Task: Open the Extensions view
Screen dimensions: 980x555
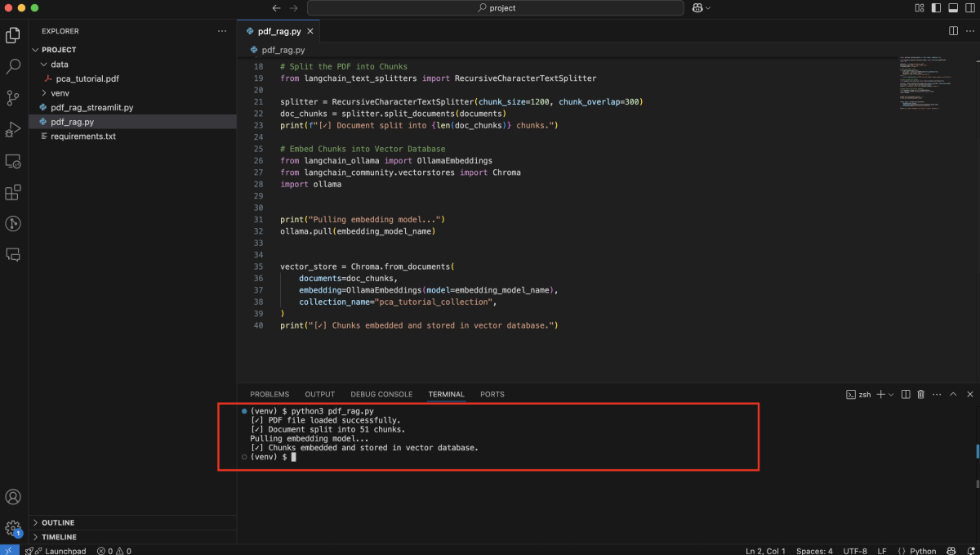Action: tap(13, 193)
